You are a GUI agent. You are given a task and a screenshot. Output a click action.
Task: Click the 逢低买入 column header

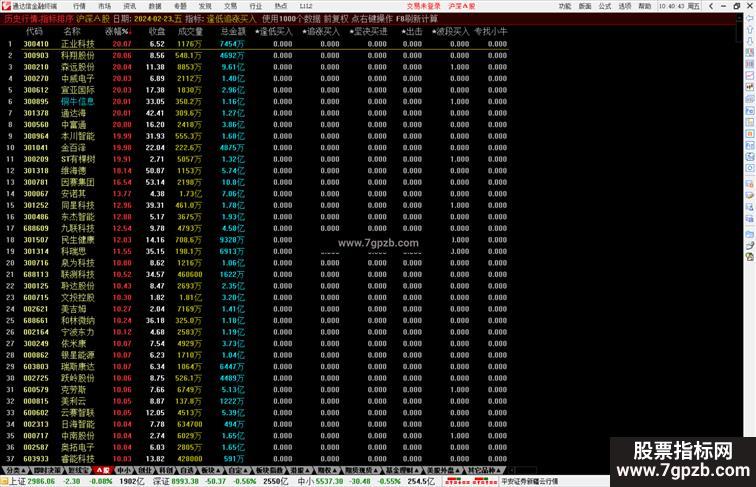click(273, 31)
